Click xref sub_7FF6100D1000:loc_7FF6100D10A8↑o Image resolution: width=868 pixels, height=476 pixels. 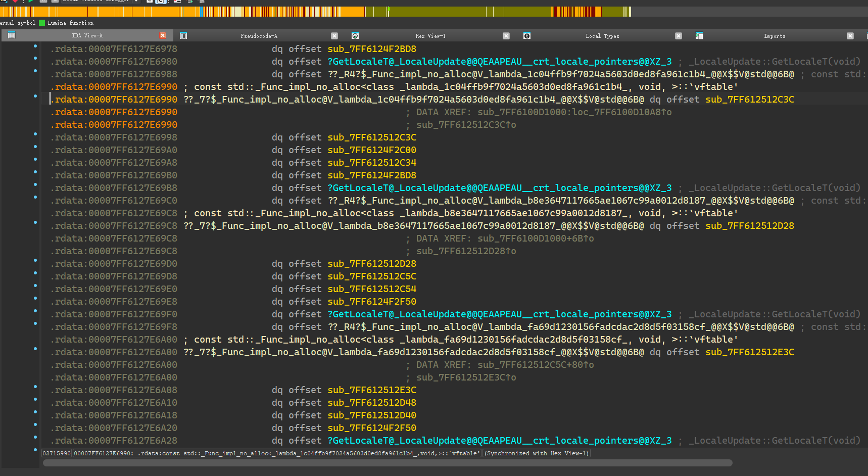click(574, 112)
